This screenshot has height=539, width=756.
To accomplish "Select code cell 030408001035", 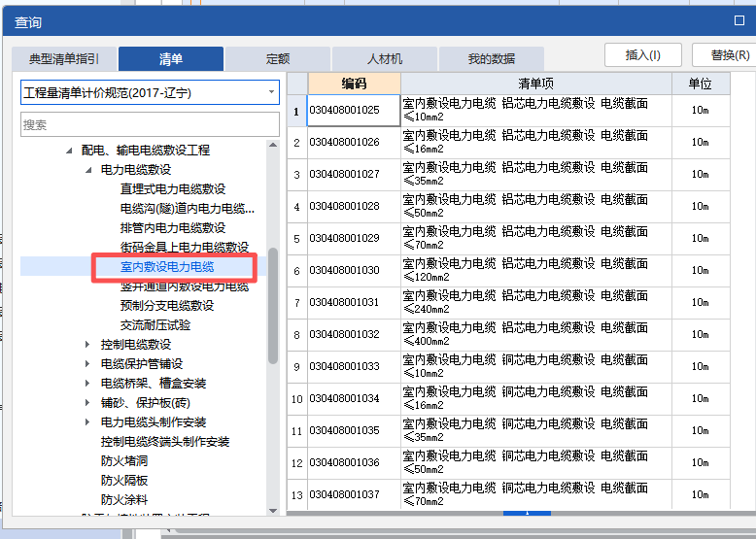I will (354, 430).
